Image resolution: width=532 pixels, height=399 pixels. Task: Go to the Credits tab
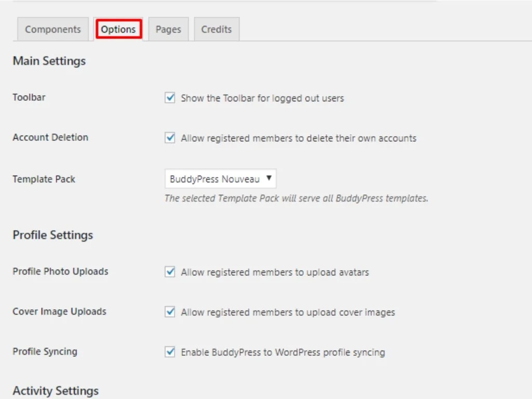pyautogui.click(x=216, y=30)
